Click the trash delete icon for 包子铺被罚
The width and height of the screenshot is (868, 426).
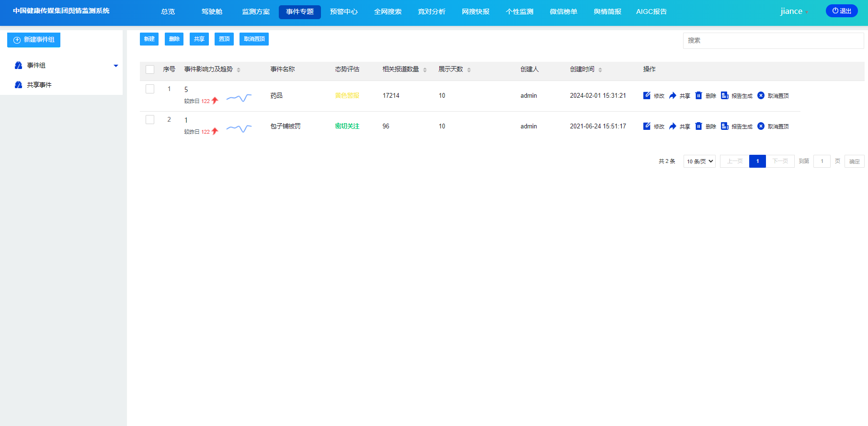coord(698,126)
